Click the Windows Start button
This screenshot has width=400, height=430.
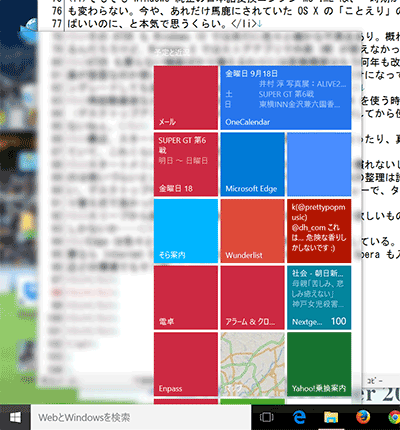point(15,417)
